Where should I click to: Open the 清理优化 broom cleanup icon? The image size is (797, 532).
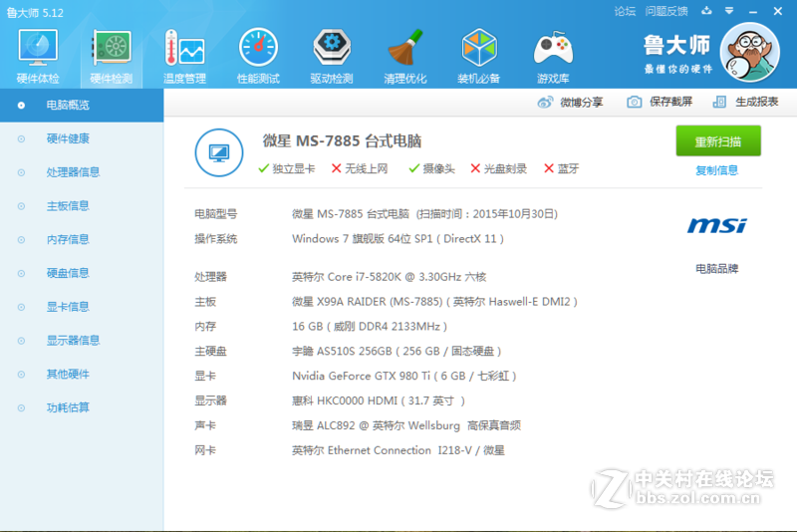point(405,55)
